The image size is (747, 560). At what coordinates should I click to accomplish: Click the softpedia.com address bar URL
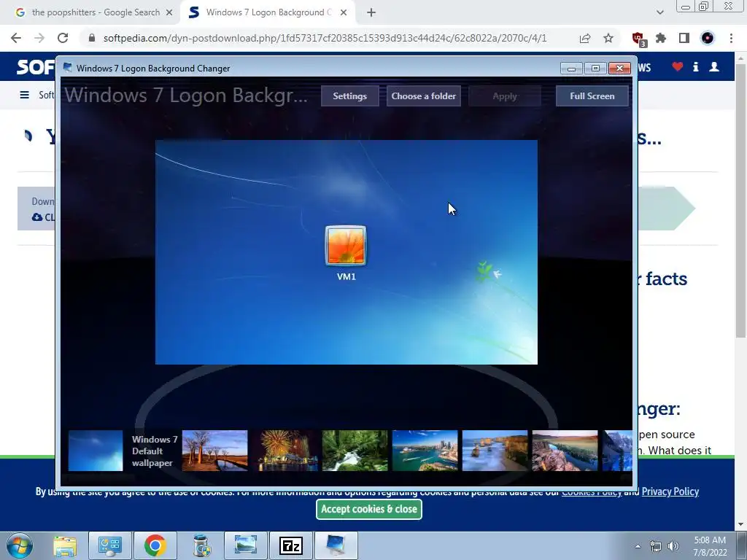click(x=325, y=38)
